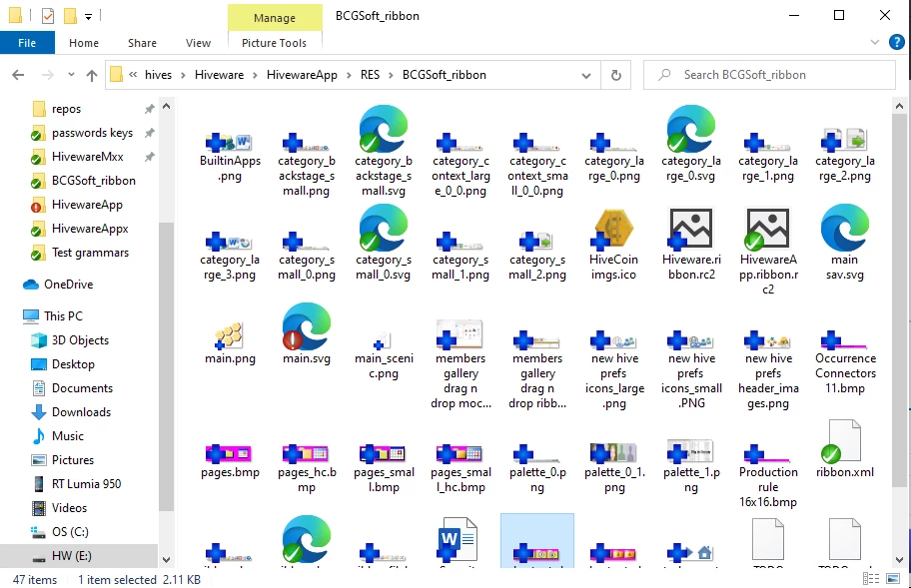
Task: Switch to the Home ribbon tab
Action: 84,43
